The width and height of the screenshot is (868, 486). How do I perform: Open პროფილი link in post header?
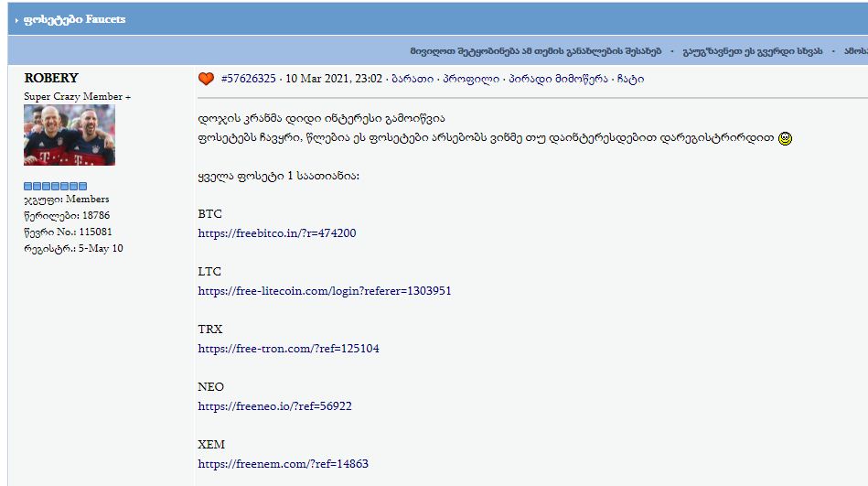[x=471, y=79]
